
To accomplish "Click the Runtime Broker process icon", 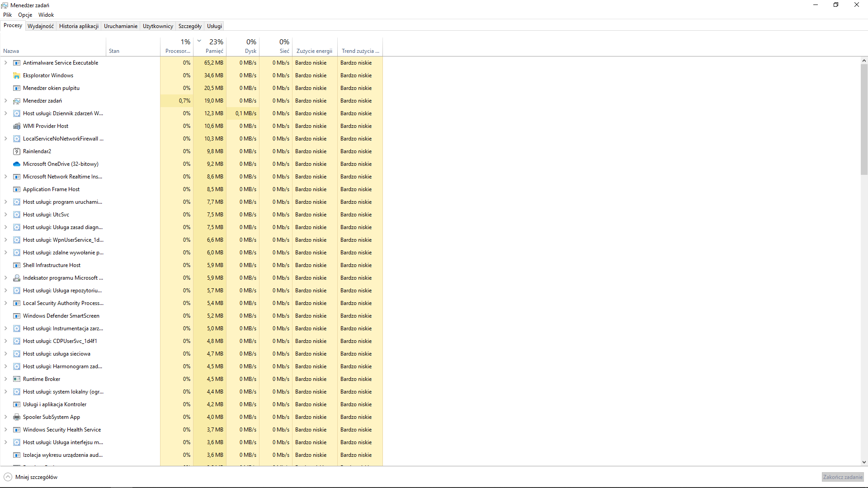I will (17, 379).
